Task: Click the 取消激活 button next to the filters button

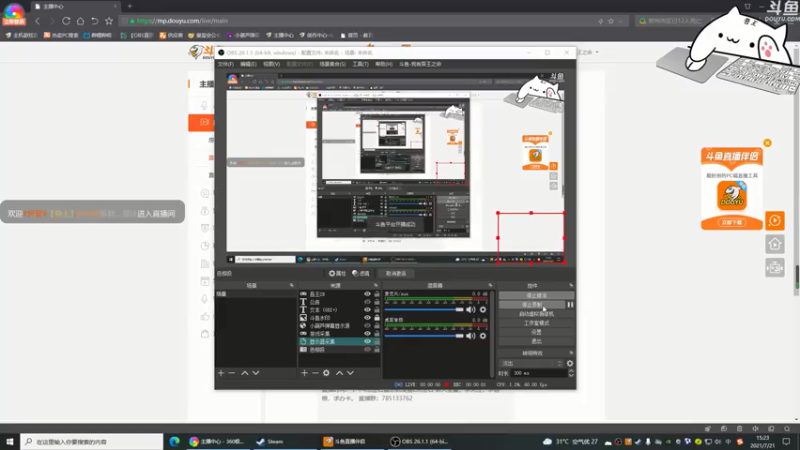Action: coord(396,273)
